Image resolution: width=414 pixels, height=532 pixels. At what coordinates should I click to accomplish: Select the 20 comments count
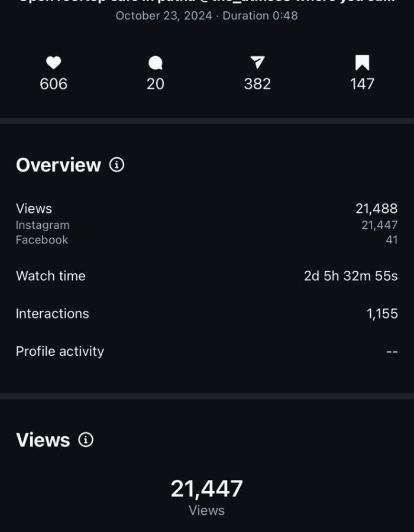click(156, 84)
